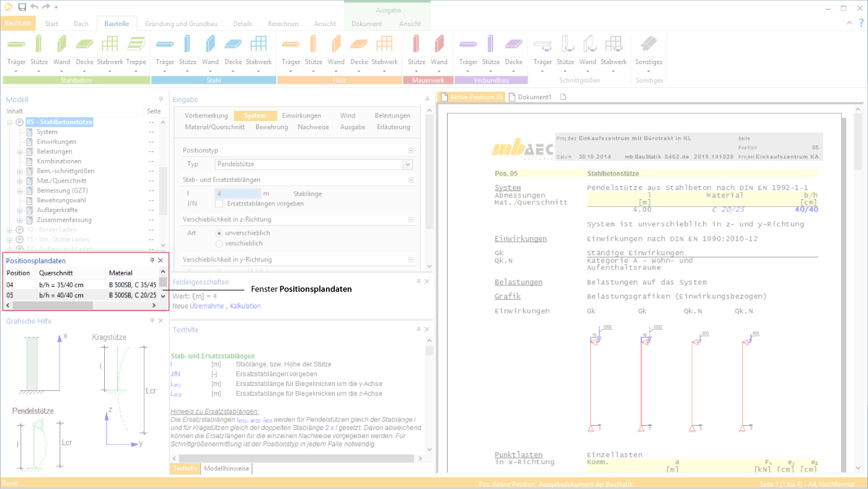Screen dimensions: 868x489
Task: Enable Ersatzstablängen vorgeben checkbox
Action: (x=219, y=204)
